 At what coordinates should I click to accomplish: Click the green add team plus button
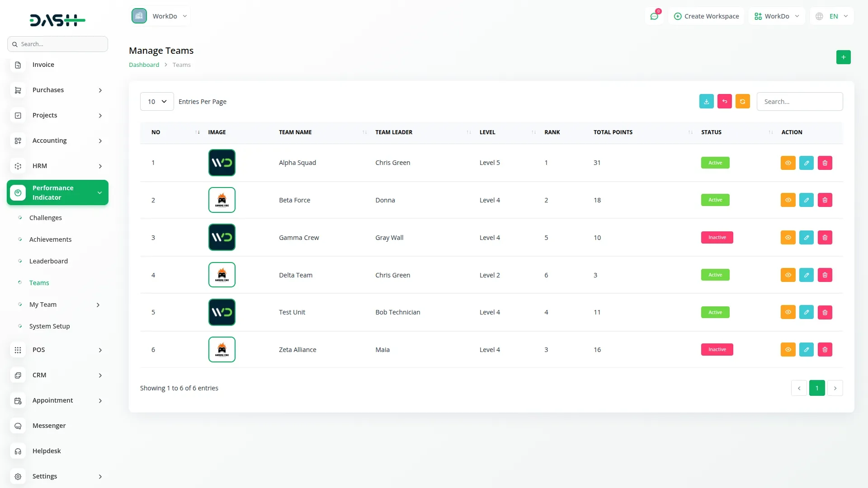point(843,57)
